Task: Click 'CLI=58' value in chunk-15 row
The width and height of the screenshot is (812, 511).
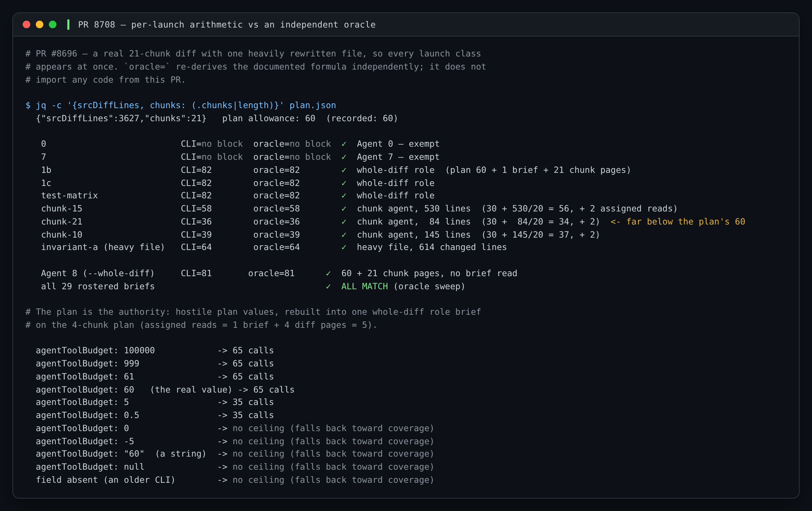Action: (196, 209)
